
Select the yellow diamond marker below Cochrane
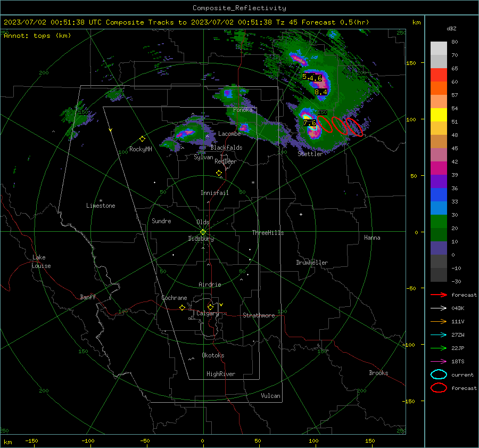[182, 307]
